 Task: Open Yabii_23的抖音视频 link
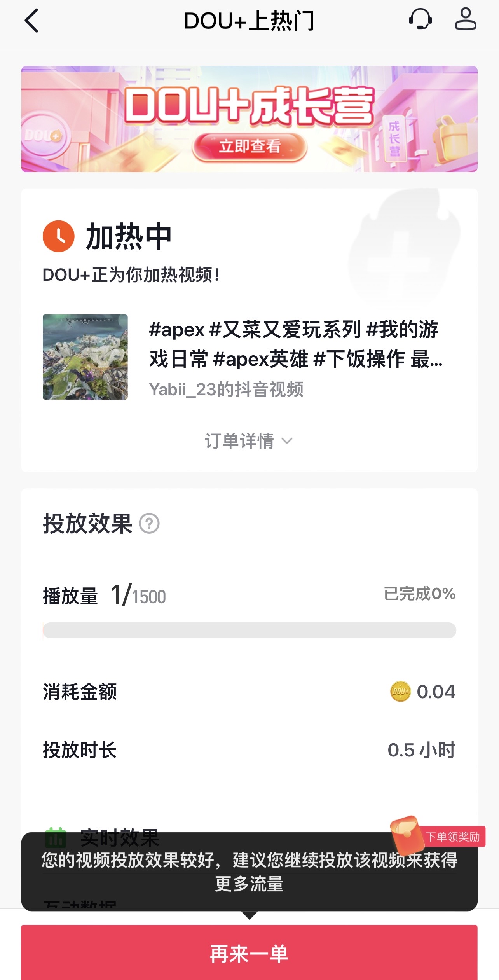click(x=226, y=390)
